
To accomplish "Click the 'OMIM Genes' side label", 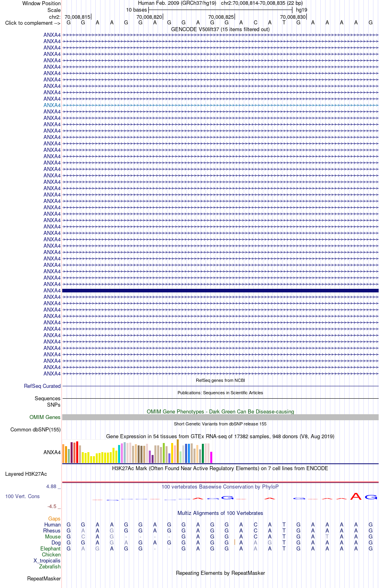I will click(x=45, y=417).
